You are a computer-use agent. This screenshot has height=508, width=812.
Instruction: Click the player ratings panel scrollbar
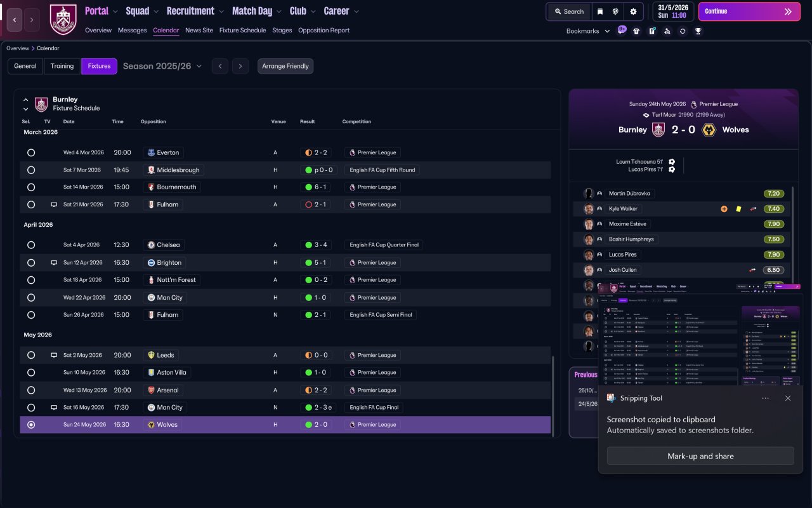click(x=793, y=235)
